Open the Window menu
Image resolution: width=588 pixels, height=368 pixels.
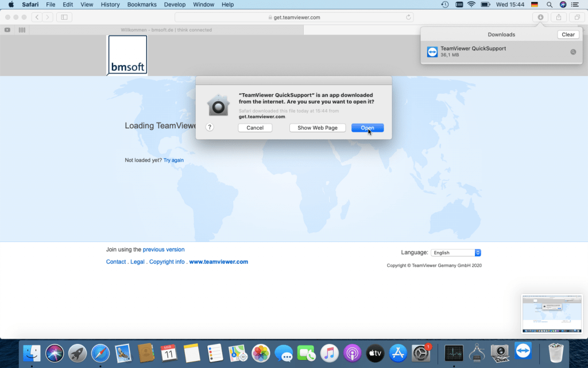click(x=204, y=5)
